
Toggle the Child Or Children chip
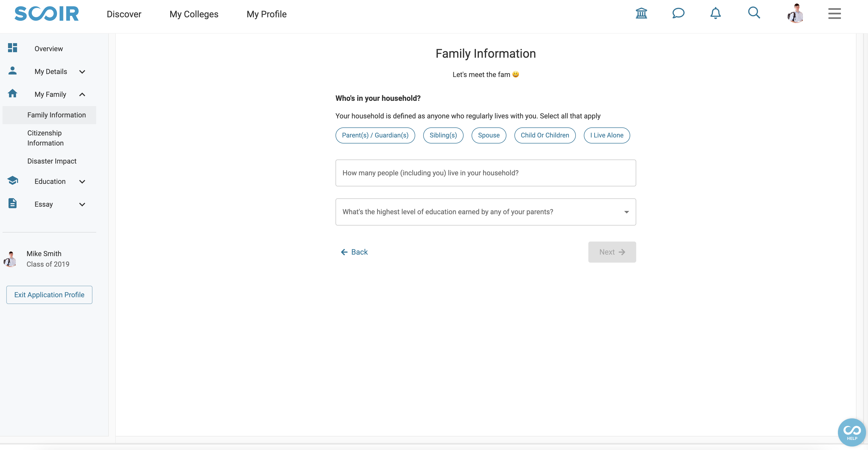coord(545,135)
